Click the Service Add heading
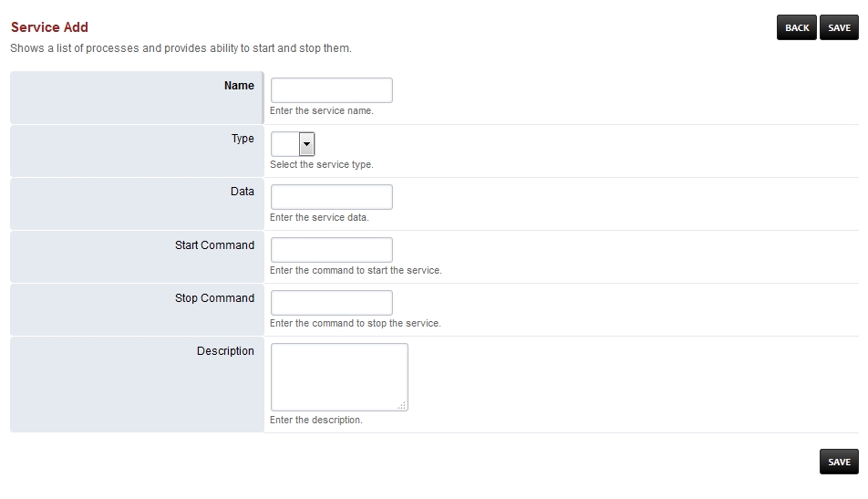Viewport: 868px width, 499px height. pos(49,27)
